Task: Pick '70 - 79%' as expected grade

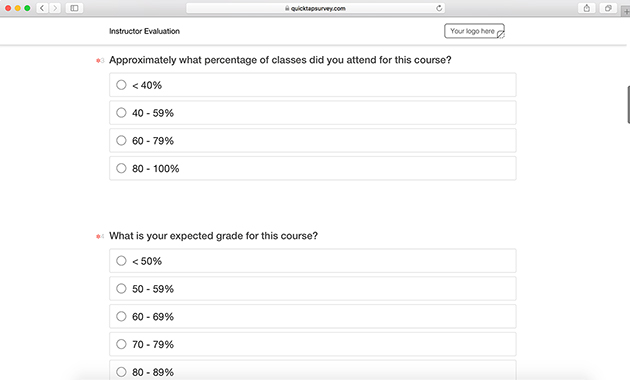Action: (313, 344)
